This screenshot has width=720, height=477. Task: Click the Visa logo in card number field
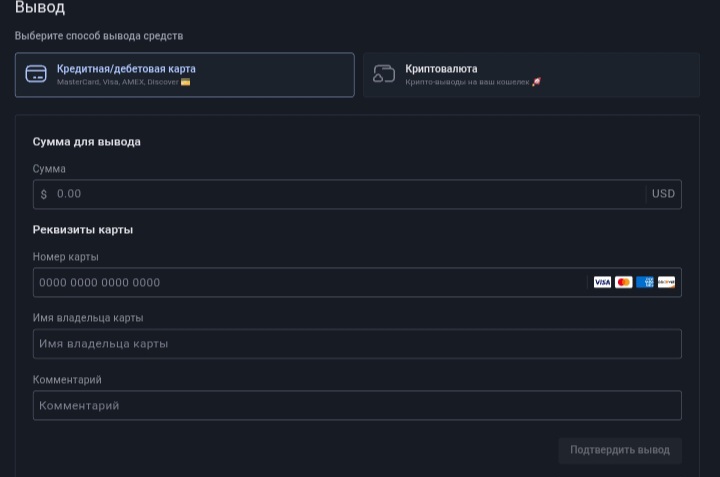pos(602,283)
